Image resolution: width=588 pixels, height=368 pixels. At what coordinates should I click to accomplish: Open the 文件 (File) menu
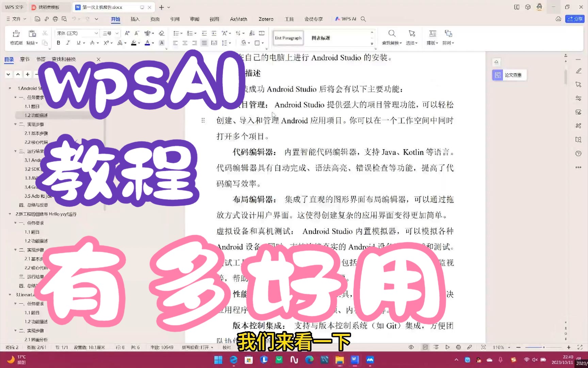point(16,19)
